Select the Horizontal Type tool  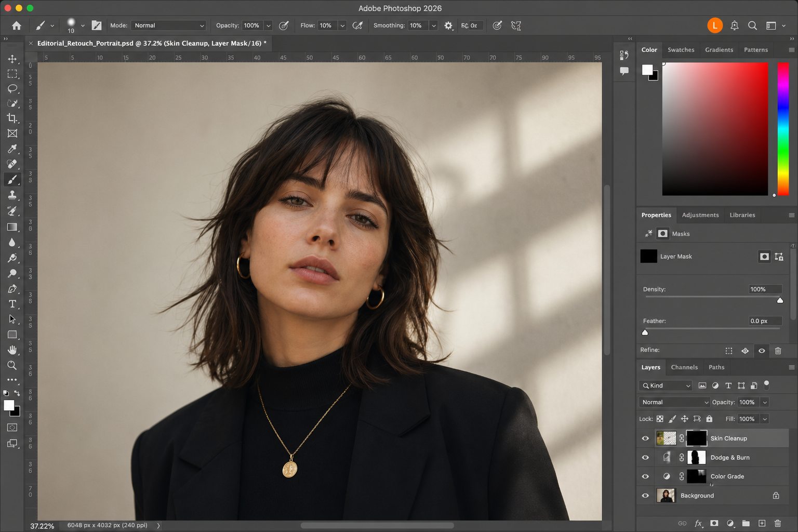click(x=12, y=304)
